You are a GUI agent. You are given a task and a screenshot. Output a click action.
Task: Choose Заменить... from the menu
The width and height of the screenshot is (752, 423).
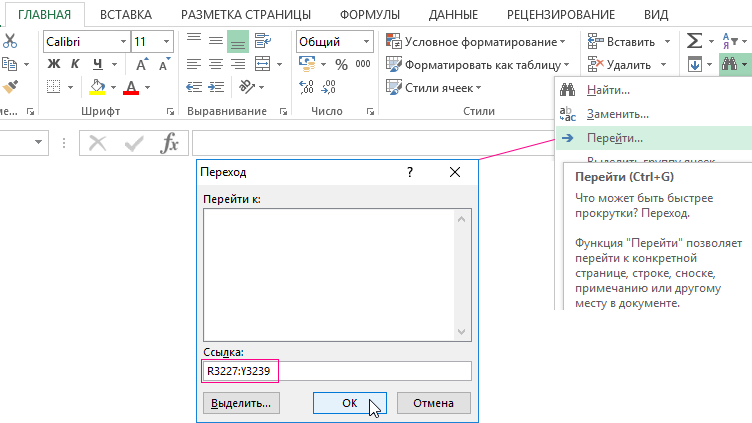tap(654, 114)
